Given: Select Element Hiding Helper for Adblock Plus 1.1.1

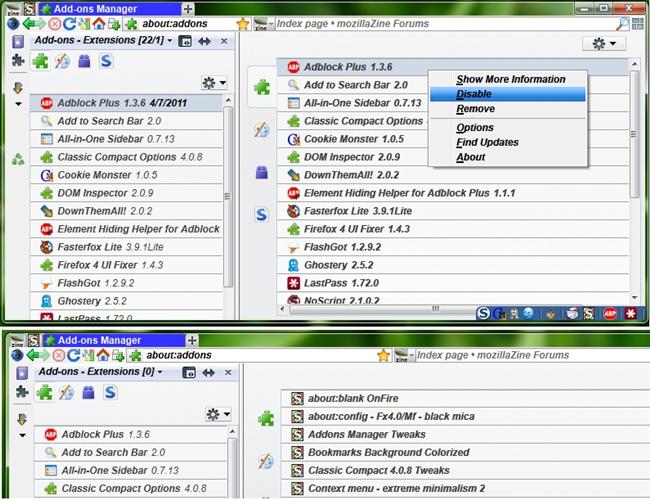Looking at the screenshot, I should click(453, 193).
